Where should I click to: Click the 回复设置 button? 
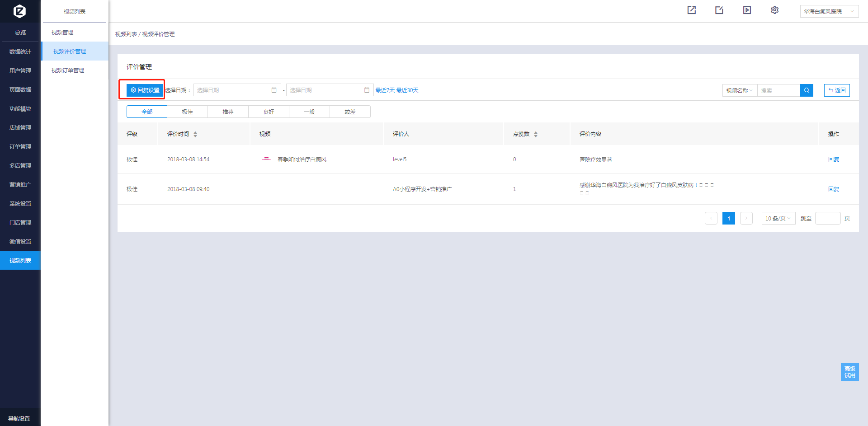(145, 90)
